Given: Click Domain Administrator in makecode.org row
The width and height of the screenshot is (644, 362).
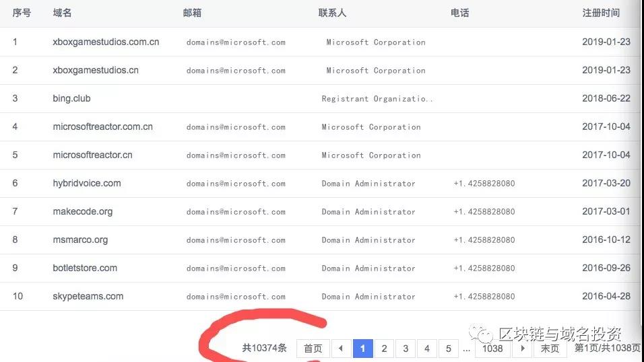Looking at the screenshot, I should pyautogui.click(x=368, y=212).
